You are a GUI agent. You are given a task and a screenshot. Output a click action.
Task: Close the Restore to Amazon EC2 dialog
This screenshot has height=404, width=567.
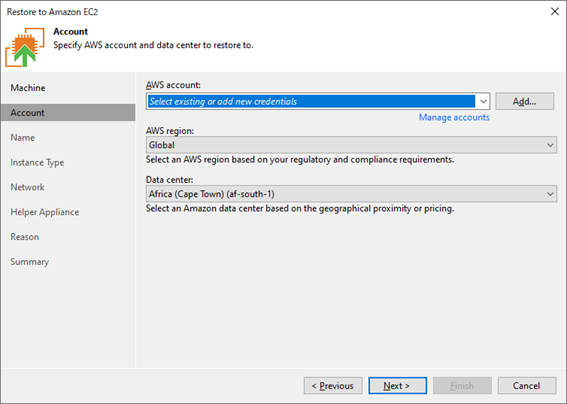(555, 11)
